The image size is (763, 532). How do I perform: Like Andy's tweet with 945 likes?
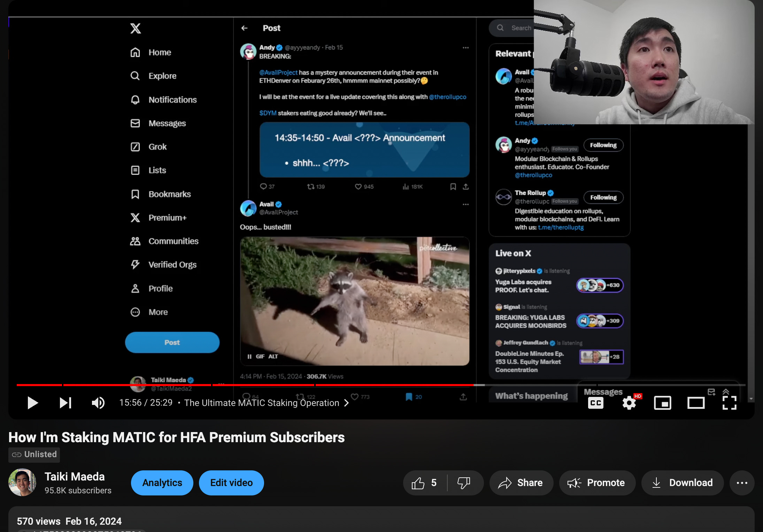tap(364, 187)
